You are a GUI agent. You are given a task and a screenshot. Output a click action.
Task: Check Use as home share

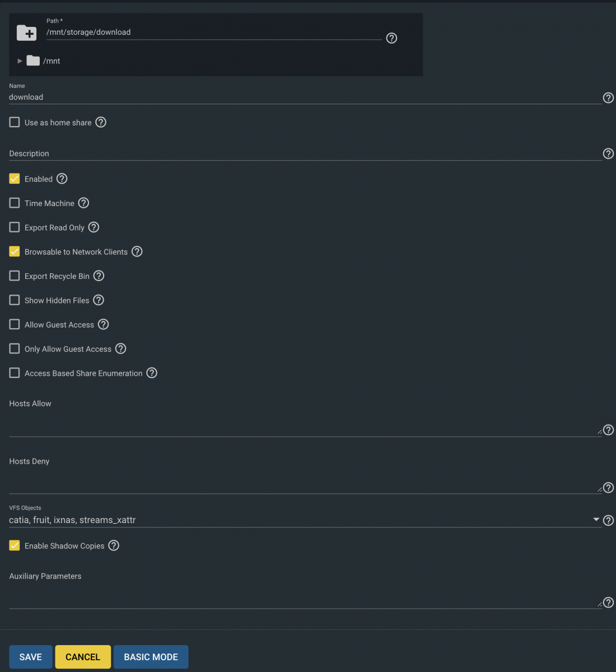pyautogui.click(x=15, y=122)
